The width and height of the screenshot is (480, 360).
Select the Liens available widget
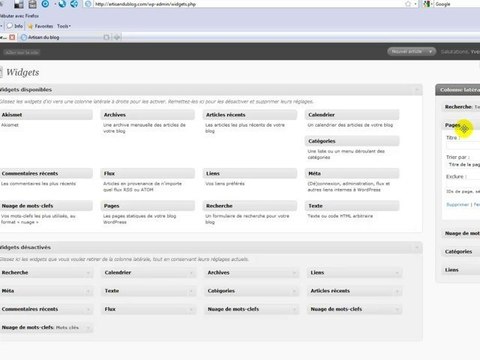(x=250, y=173)
